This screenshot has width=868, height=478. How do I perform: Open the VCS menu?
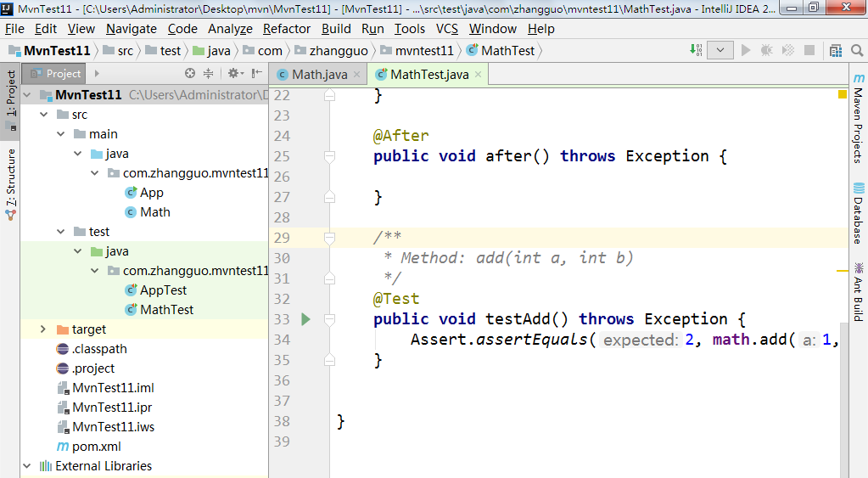[447, 29]
